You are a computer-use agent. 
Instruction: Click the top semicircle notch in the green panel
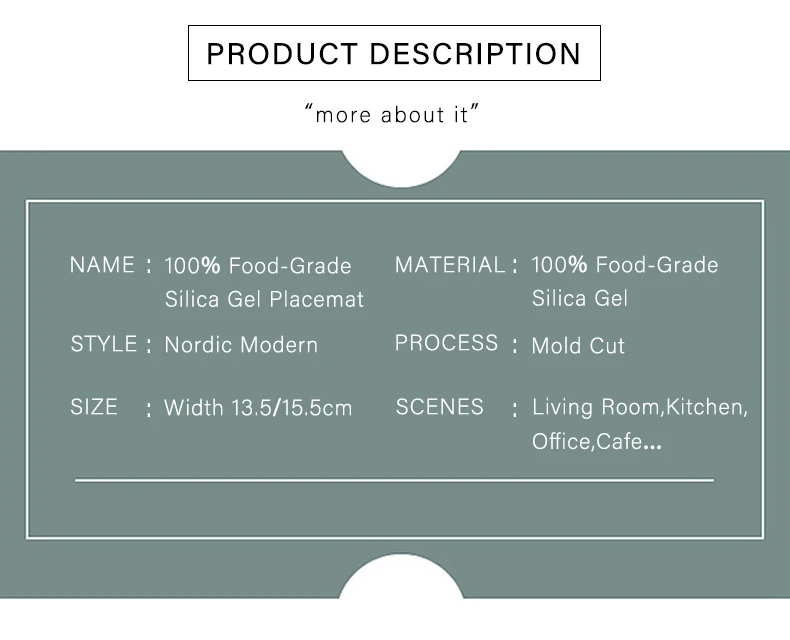(x=402, y=168)
